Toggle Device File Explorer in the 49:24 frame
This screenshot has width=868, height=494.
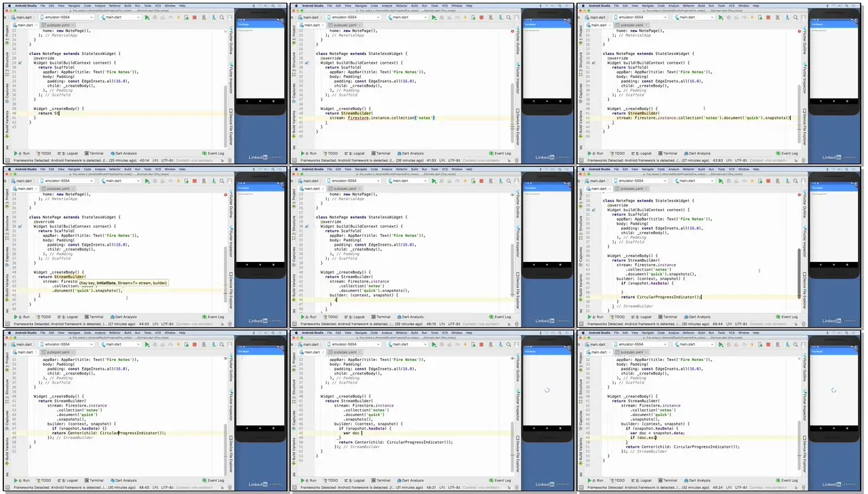click(x=804, y=453)
